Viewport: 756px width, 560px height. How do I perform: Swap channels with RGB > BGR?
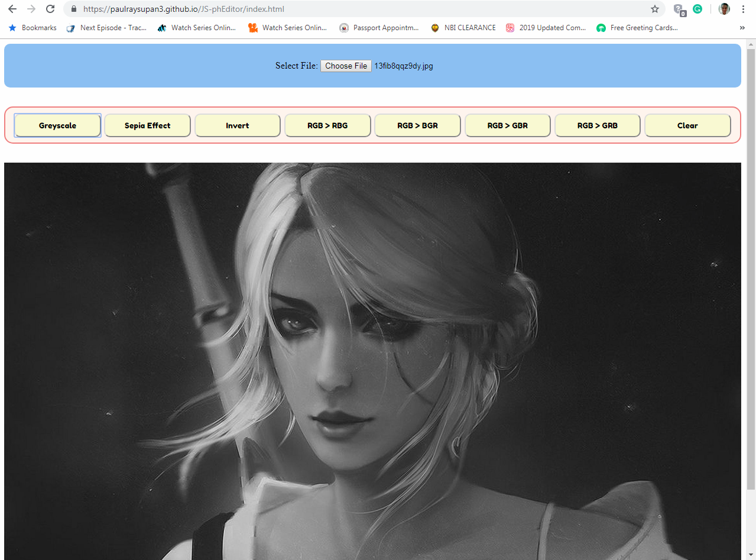click(417, 125)
